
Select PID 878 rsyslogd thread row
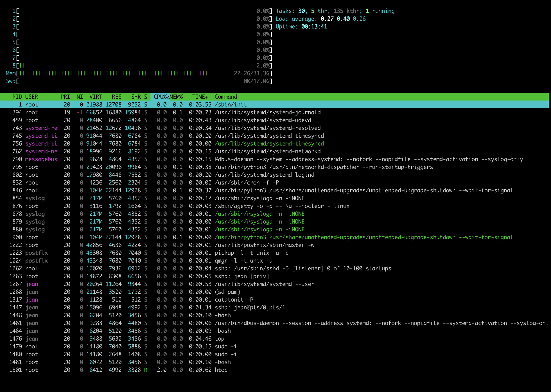point(274,214)
